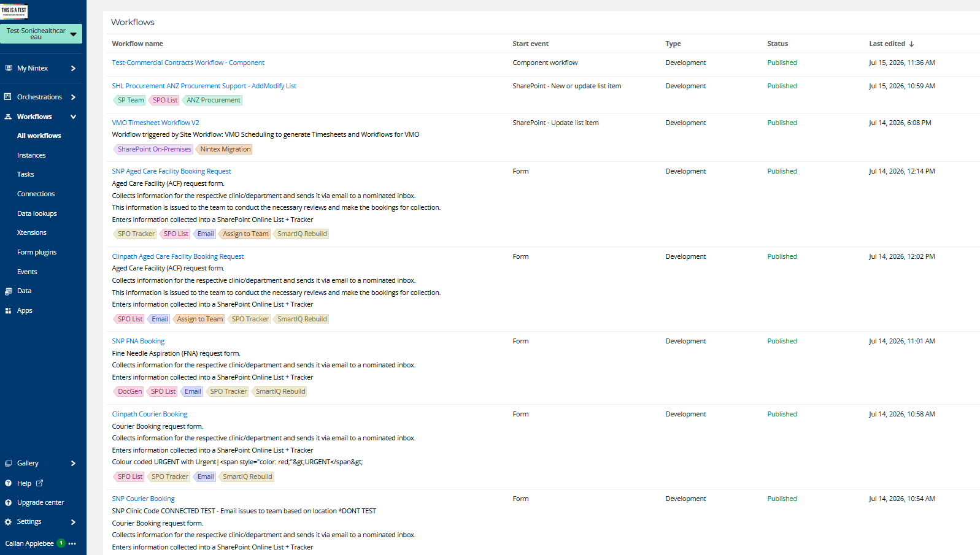Click the SharePoint On-Premises tag
The height and width of the screenshot is (555, 980).
coord(153,150)
